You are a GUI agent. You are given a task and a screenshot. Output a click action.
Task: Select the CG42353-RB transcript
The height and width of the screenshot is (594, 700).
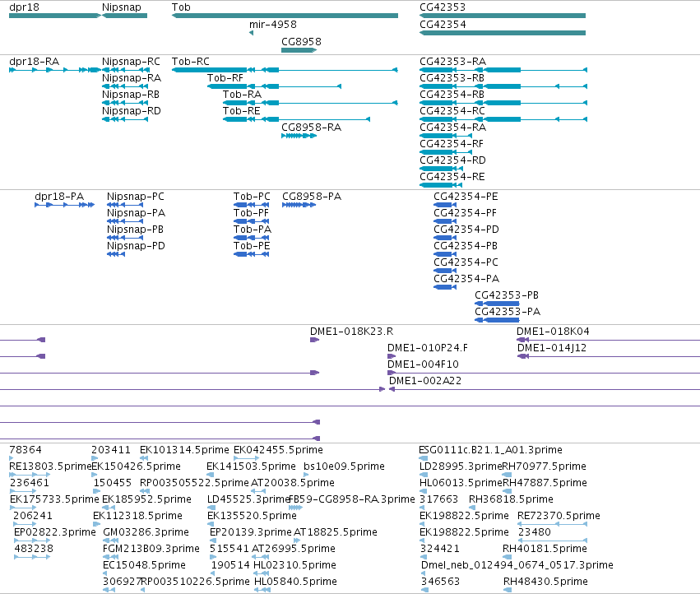pos(503,86)
